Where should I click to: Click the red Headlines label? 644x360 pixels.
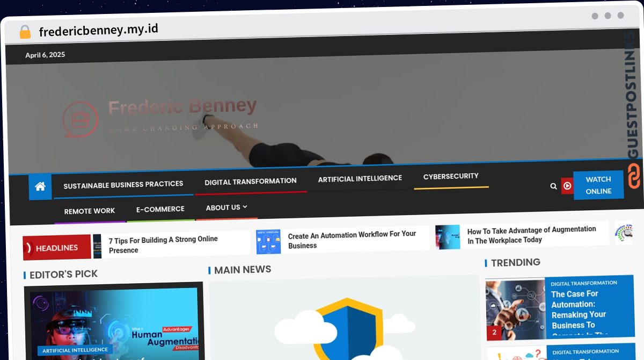(x=57, y=248)
